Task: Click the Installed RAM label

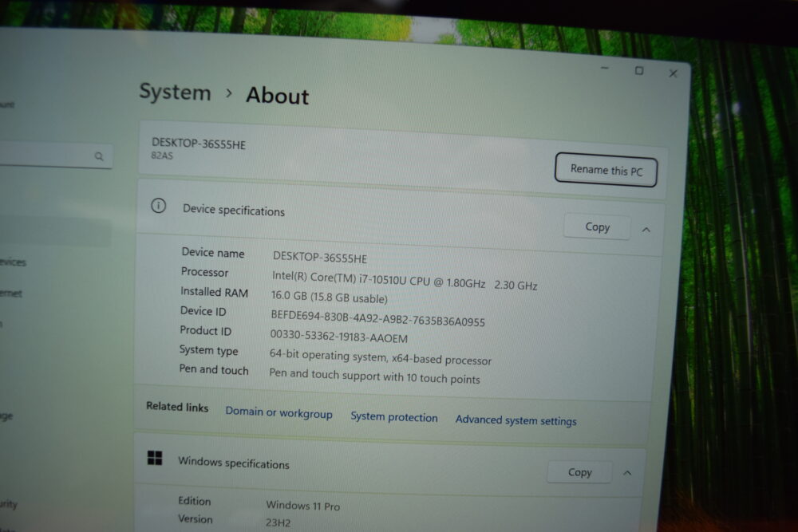Action: pos(214,292)
